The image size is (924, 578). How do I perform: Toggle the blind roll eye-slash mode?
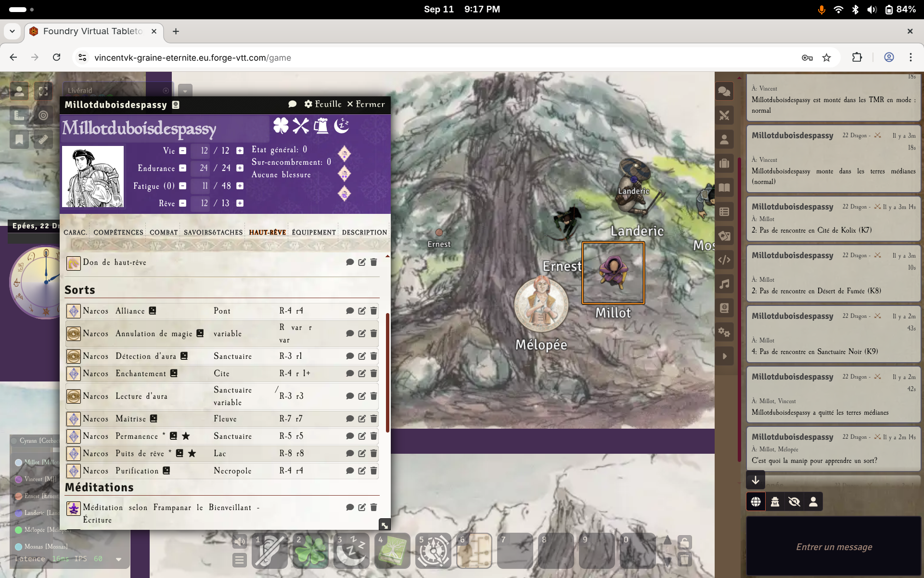(x=794, y=501)
